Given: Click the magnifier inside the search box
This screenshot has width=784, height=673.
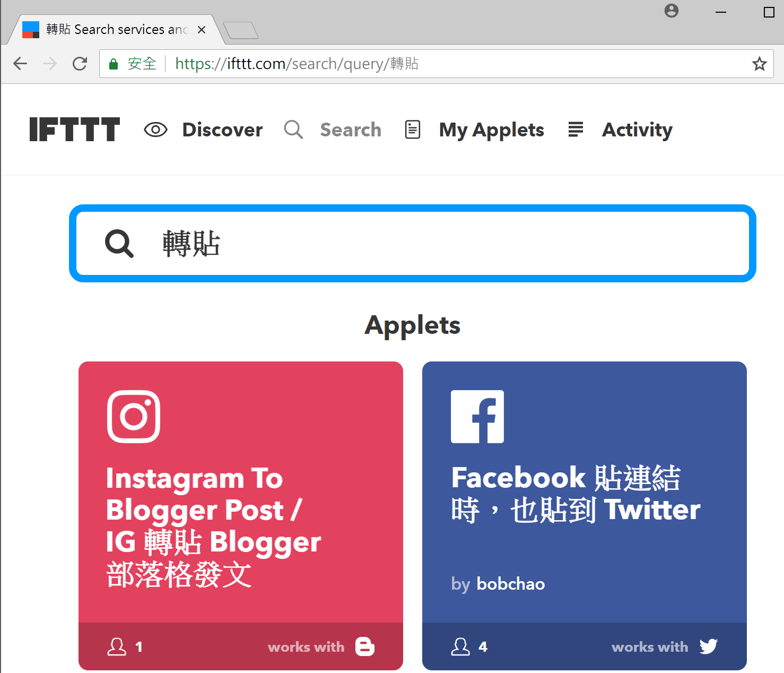Looking at the screenshot, I should pos(119,244).
